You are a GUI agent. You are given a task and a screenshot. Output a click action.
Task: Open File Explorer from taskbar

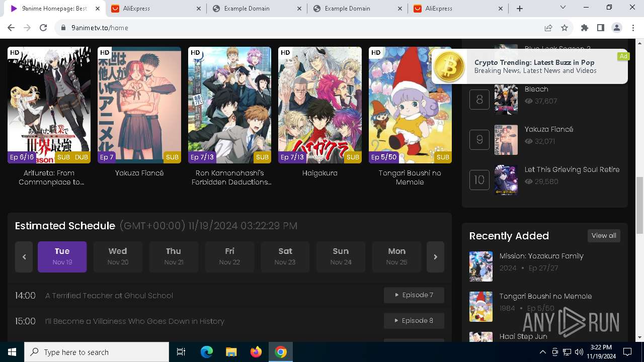pyautogui.click(x=231, y=352)
